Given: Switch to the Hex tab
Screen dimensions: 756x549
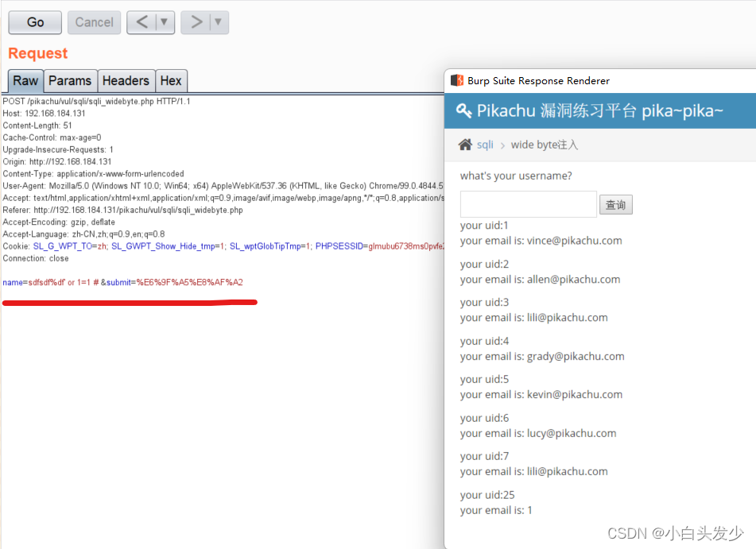Looking at the screenshot, I should pyautogui.click(x=171, y=80).
